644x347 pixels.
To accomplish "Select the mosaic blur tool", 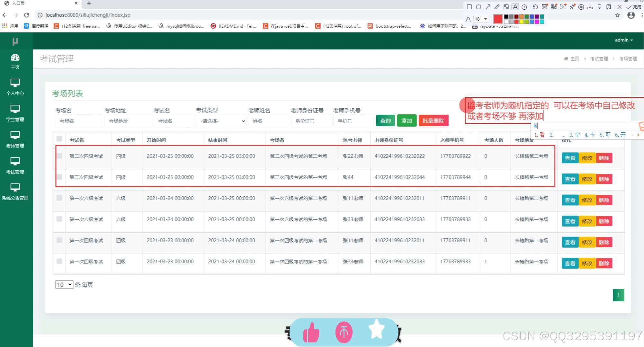I will pyautogui.click(x=506, y=7).
